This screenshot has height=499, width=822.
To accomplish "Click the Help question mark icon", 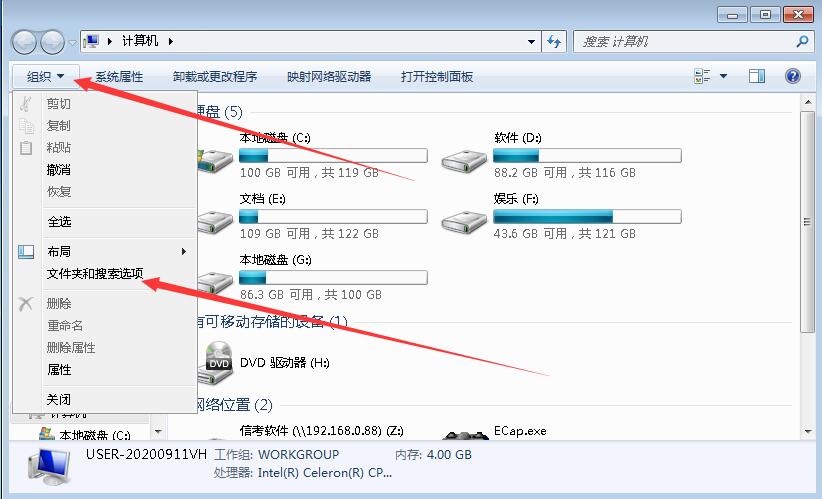I will click(793, 77).
